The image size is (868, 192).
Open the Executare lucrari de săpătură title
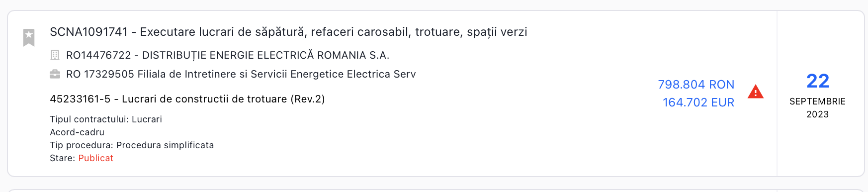[x=334, y=32]
